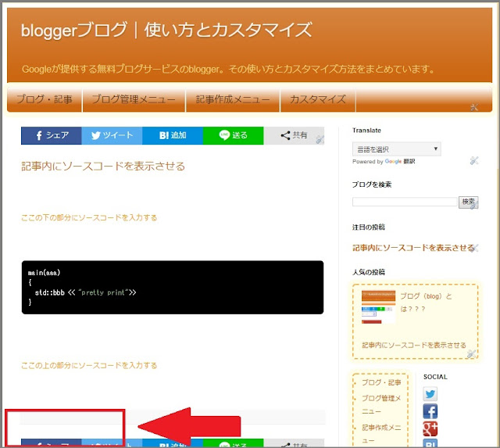Open the featured post link under 注目の投稿
Screen dimensions: 500x448
pos(413,248)
